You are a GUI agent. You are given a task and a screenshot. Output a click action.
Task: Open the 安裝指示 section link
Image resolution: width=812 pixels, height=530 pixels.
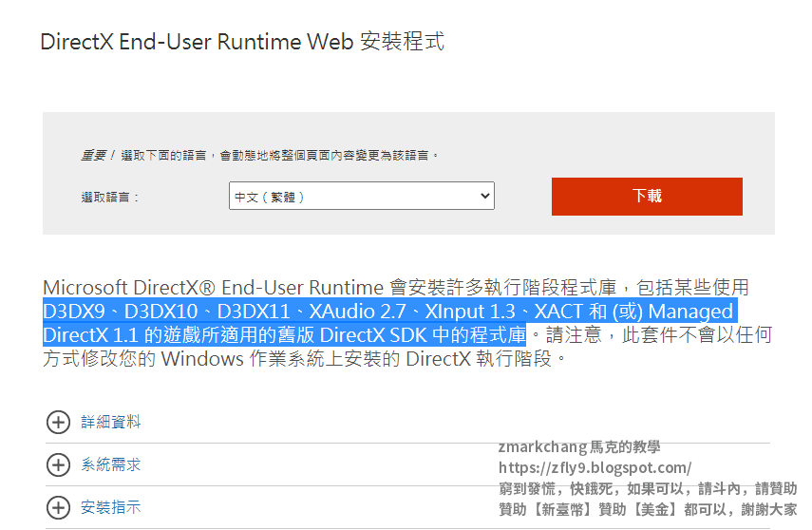pyautogui.click(x=111, y=506)
